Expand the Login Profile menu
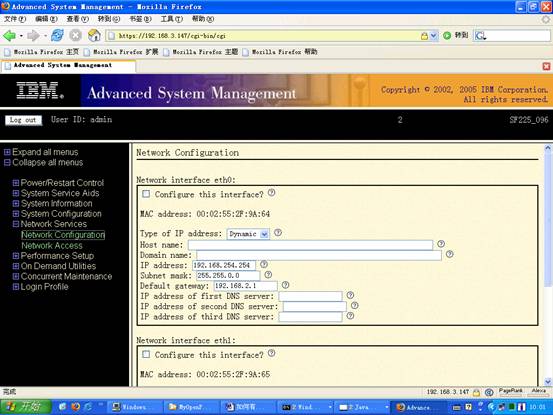553x415 pixels. click(16, 287)
